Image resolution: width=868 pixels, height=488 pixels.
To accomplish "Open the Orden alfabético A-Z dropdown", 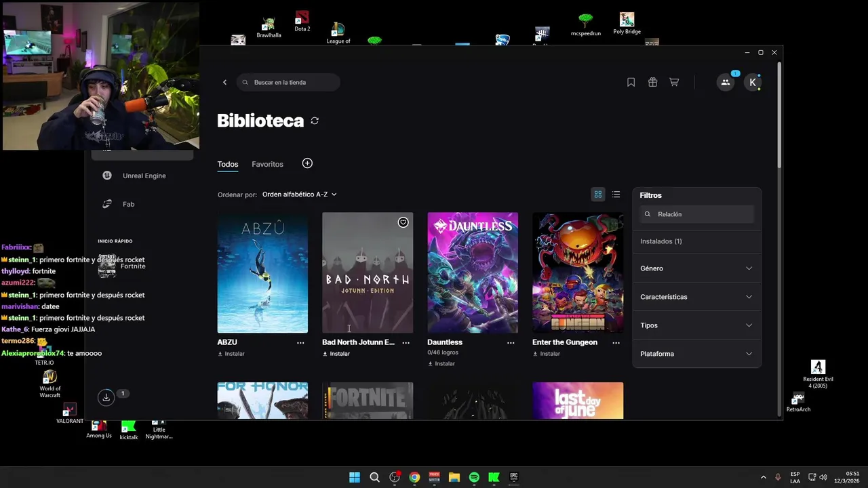I will 300,195.
